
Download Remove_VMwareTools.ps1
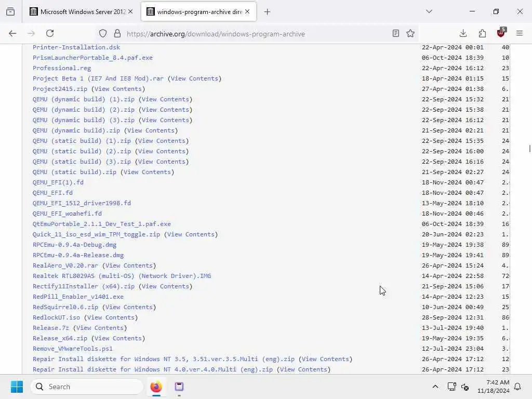[73, 349]
